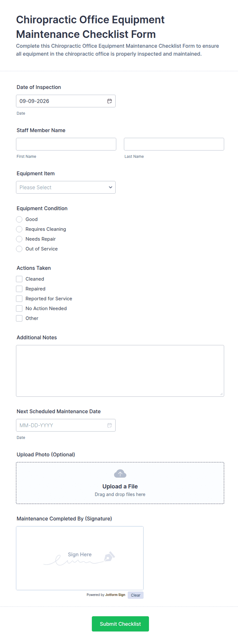Open the Next Scheduled Maintenance calendar icon
The height and width of the screenshot is (644, 238).
click(110, 425)
